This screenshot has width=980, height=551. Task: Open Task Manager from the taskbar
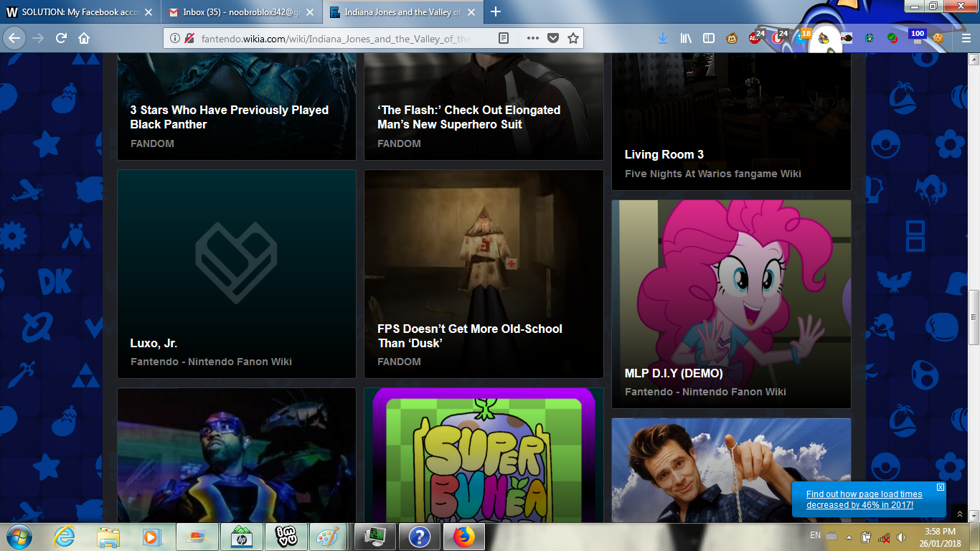375,537
